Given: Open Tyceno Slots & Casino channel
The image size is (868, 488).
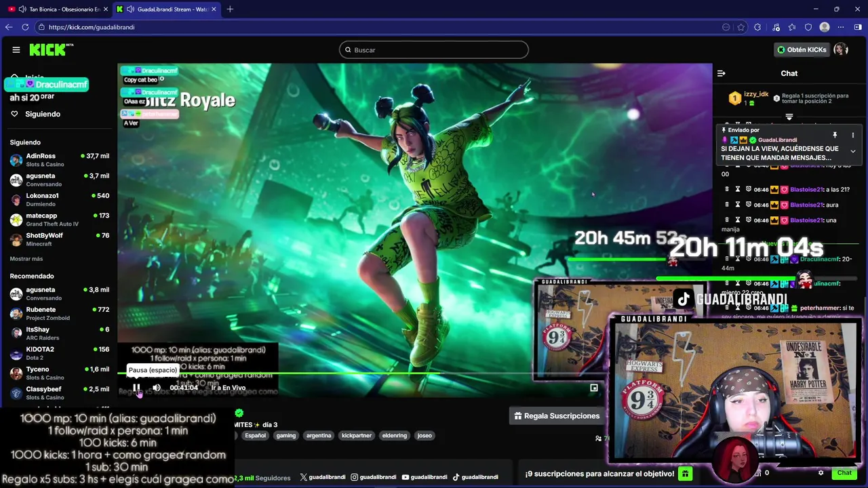Looking at the screenshot, I should click(59, 373).
